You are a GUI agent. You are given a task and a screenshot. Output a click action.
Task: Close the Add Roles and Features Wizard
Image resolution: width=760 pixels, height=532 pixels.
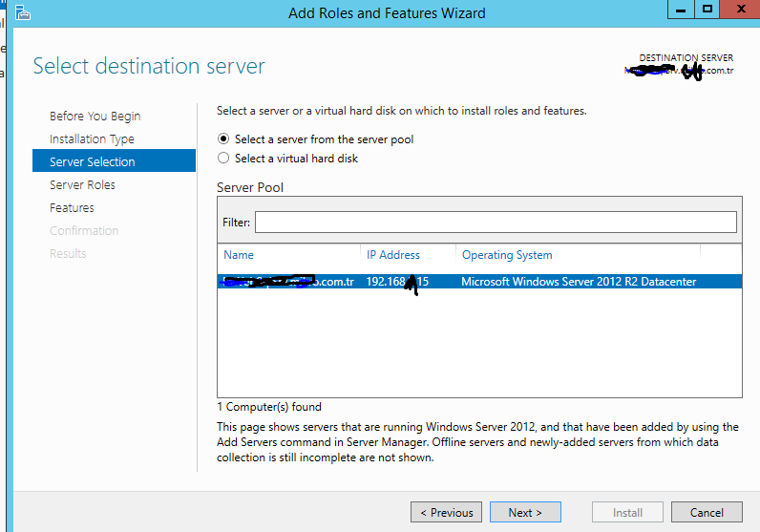coord(740,10)
